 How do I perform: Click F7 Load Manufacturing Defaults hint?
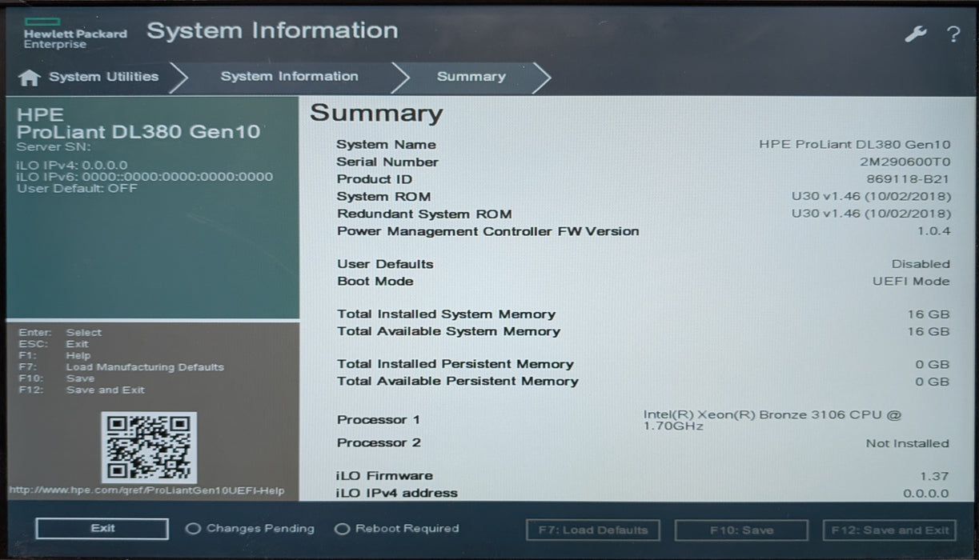pyautogui.click(x=121, y=367)
